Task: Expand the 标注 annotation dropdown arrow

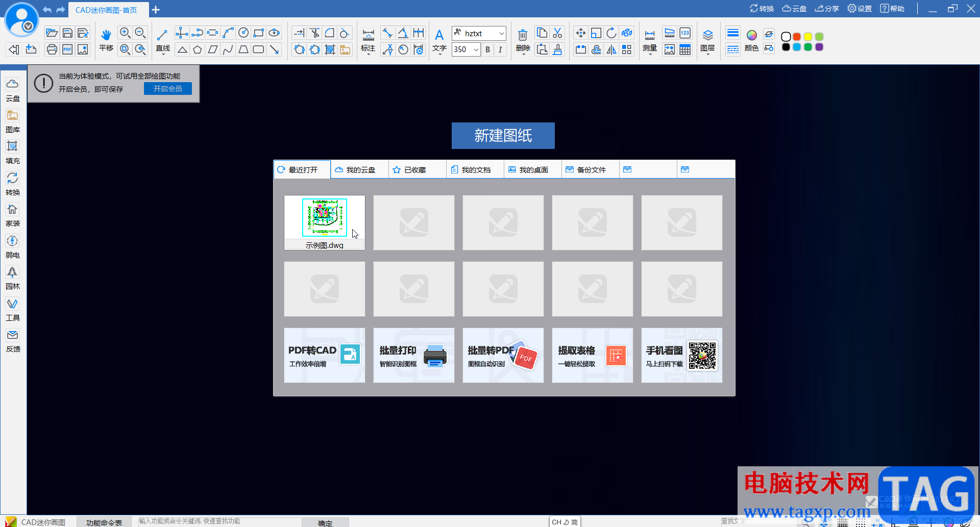Action: [368, 54]
